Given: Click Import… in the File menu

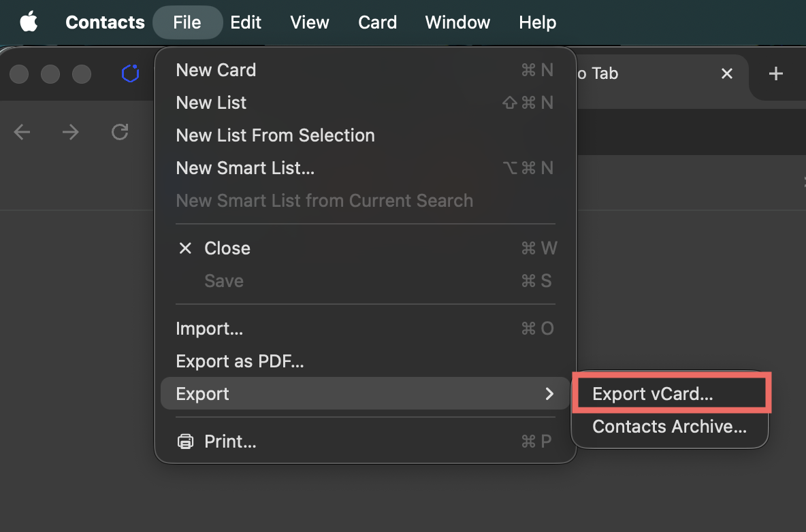Looking at the screenshot, I should 209,329.
